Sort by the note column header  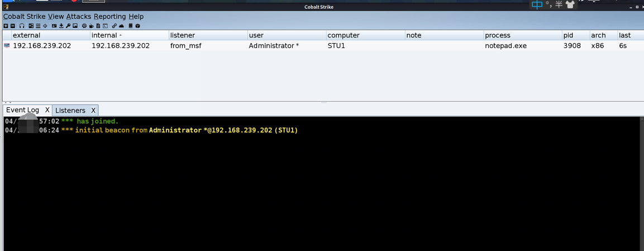coord(445,35)
